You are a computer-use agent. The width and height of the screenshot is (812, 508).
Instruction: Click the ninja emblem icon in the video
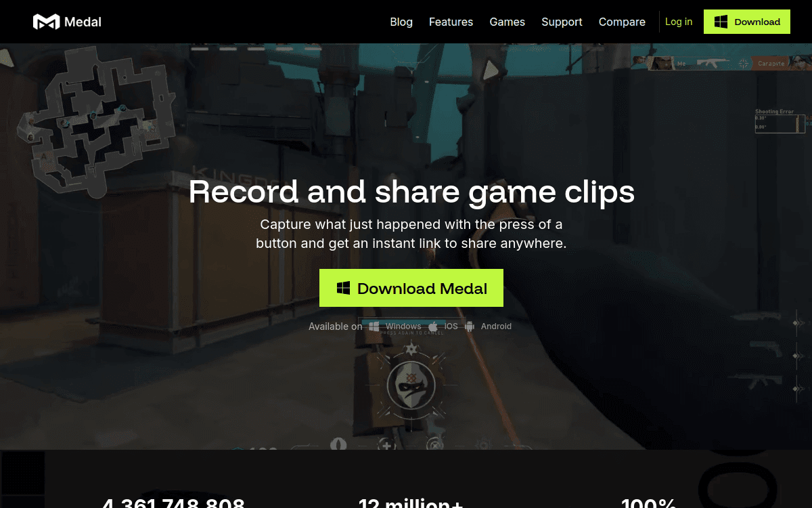[411, 385]
